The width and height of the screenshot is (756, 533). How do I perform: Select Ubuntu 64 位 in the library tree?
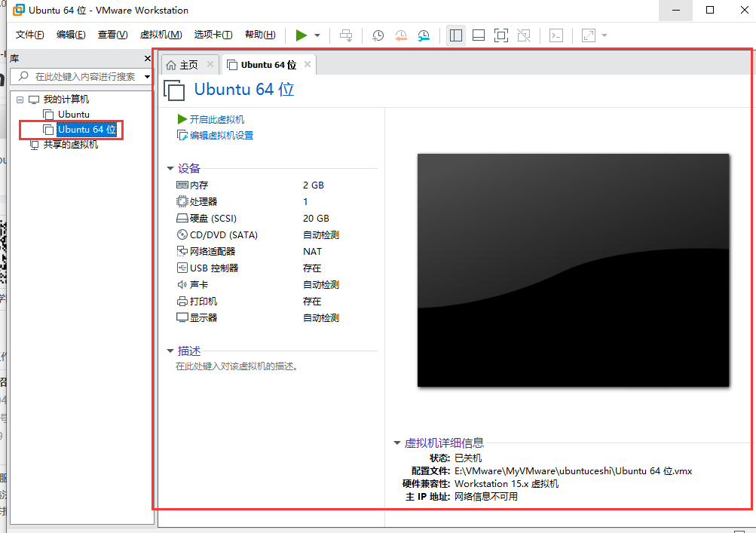pos(87,129)
